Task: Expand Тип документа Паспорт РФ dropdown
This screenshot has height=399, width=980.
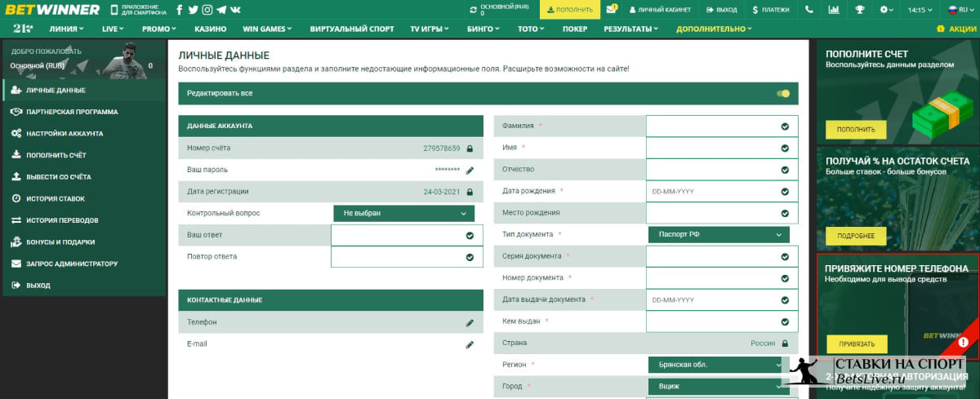Action: pyautogui.click(x=719, y=235)
